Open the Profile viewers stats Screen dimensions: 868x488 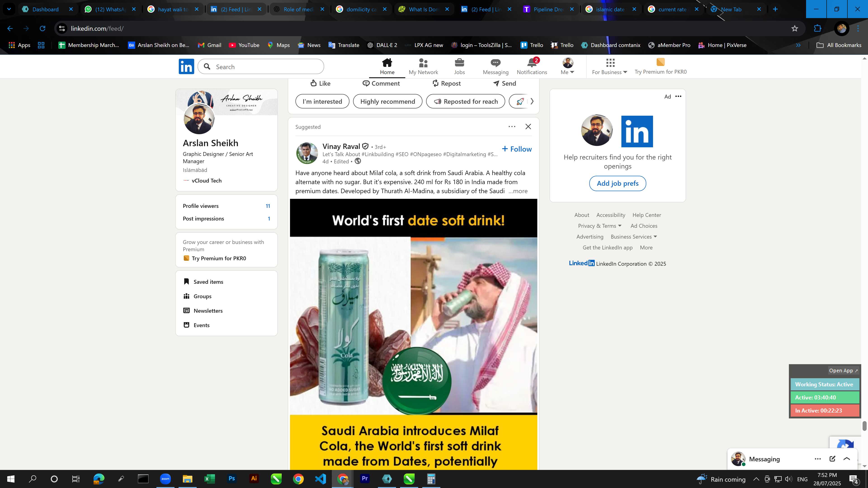coord(226,206)
